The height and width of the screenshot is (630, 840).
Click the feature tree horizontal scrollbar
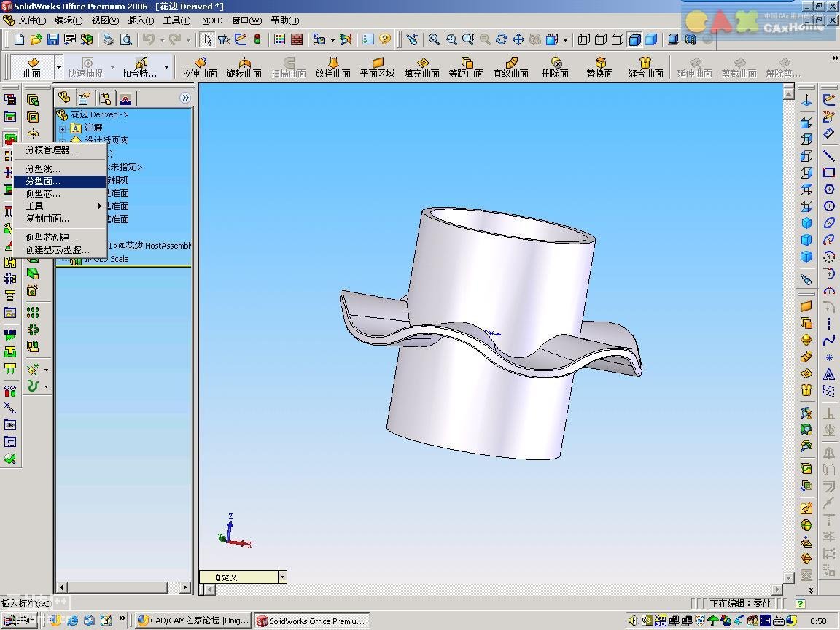[117, 587]
